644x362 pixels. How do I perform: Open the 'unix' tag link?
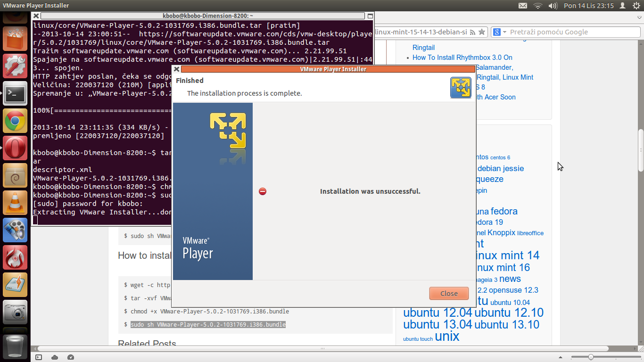[447, 336]
